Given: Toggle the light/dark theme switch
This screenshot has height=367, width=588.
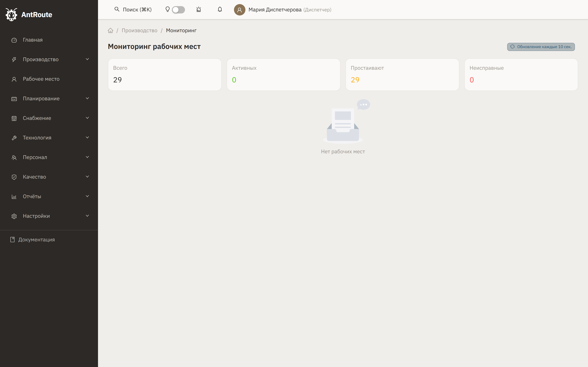Looking at the screenshot, I should pos(178,10).
